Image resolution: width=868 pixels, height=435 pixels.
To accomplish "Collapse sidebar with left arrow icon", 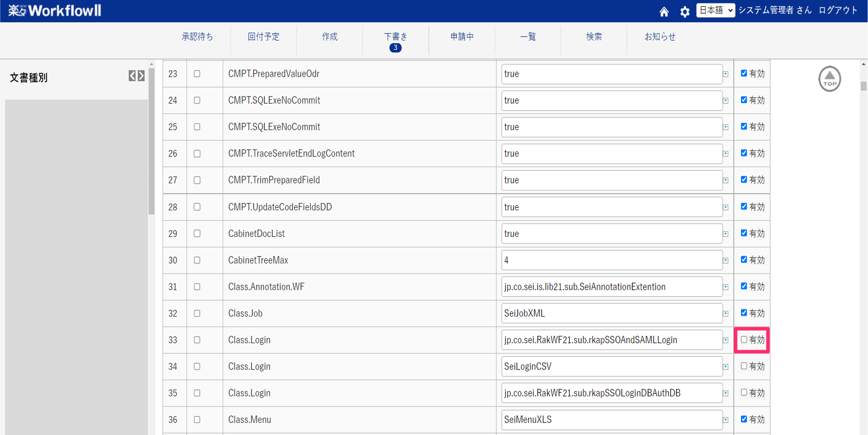I will click(x=132, y=76).
